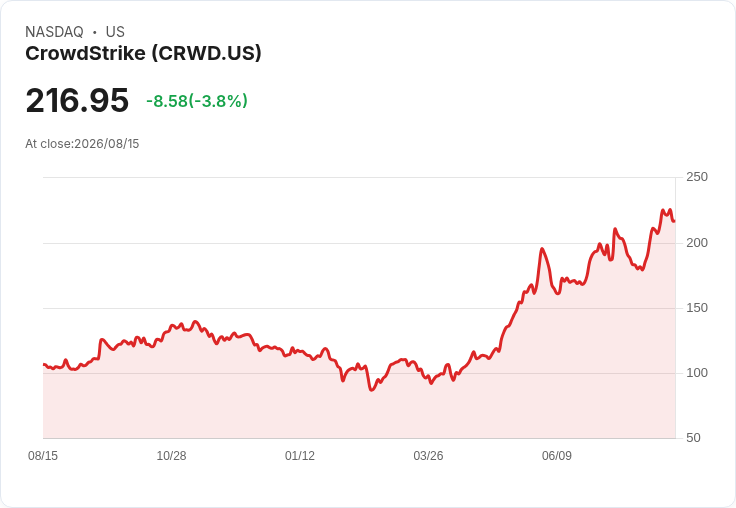Click the 06/09 date axis label

coord(557,455)
